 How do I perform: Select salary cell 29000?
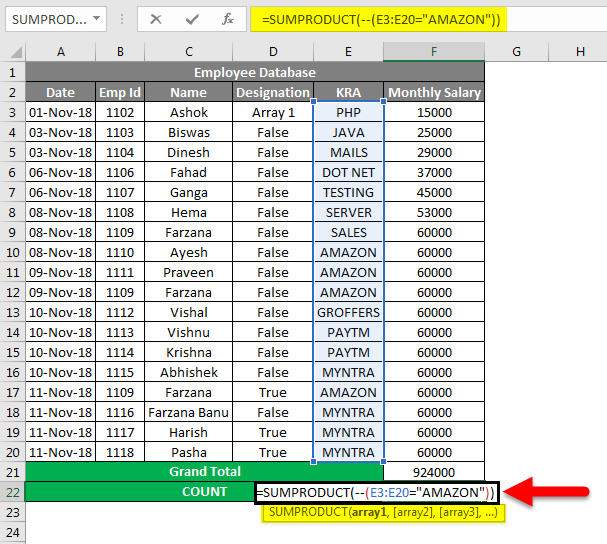[x=434, y=153]
